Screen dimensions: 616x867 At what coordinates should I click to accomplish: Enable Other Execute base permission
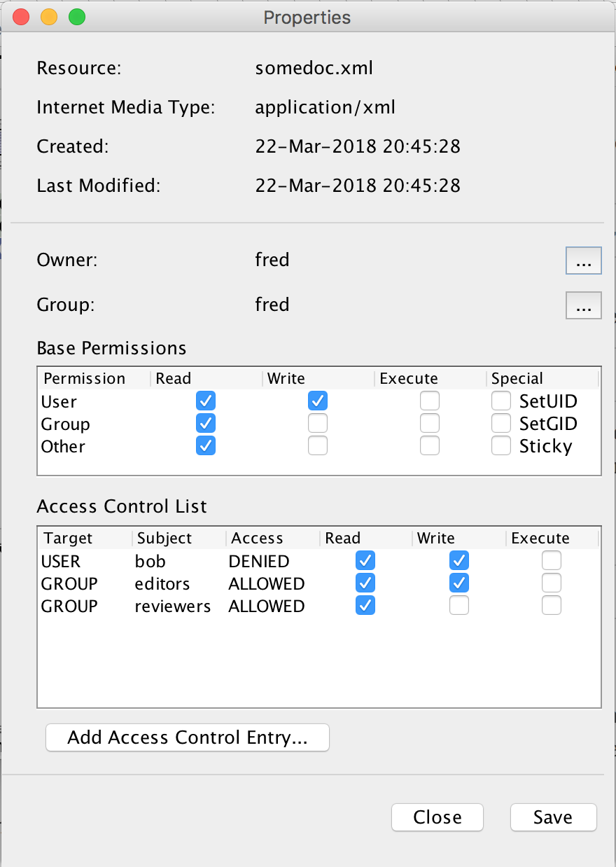(x=430, y=446)
